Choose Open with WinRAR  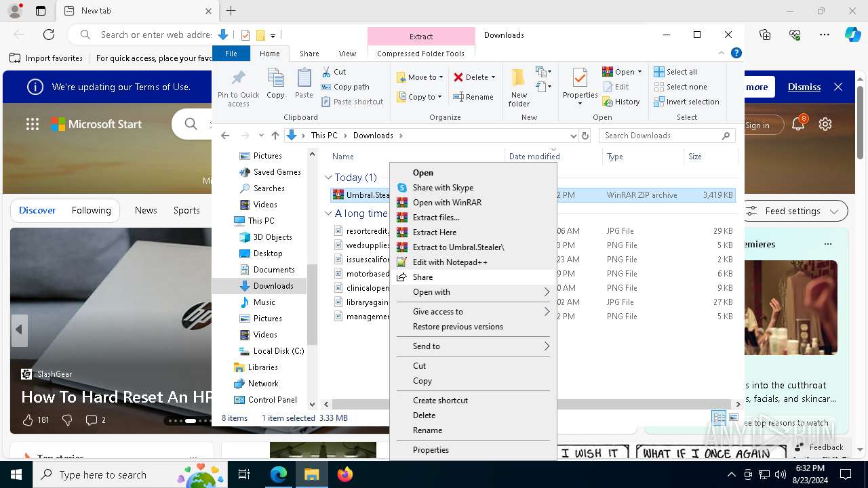coord(473,203)
